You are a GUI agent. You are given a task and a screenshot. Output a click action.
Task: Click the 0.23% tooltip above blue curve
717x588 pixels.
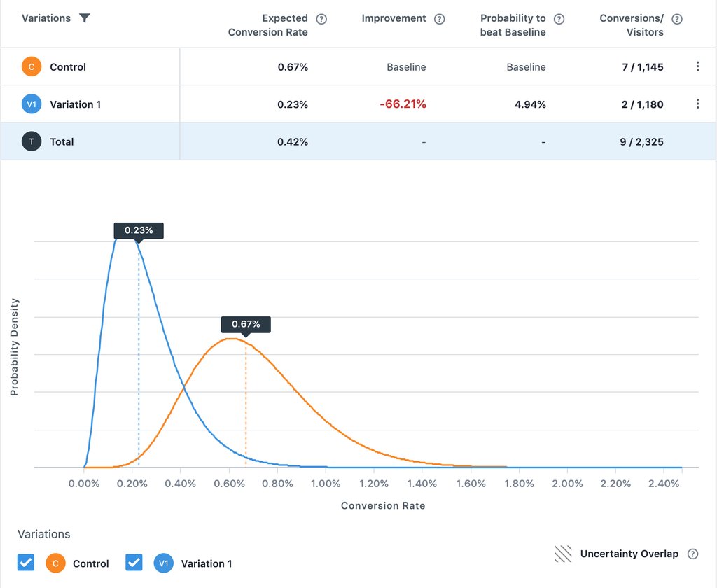tap(138, 230)
